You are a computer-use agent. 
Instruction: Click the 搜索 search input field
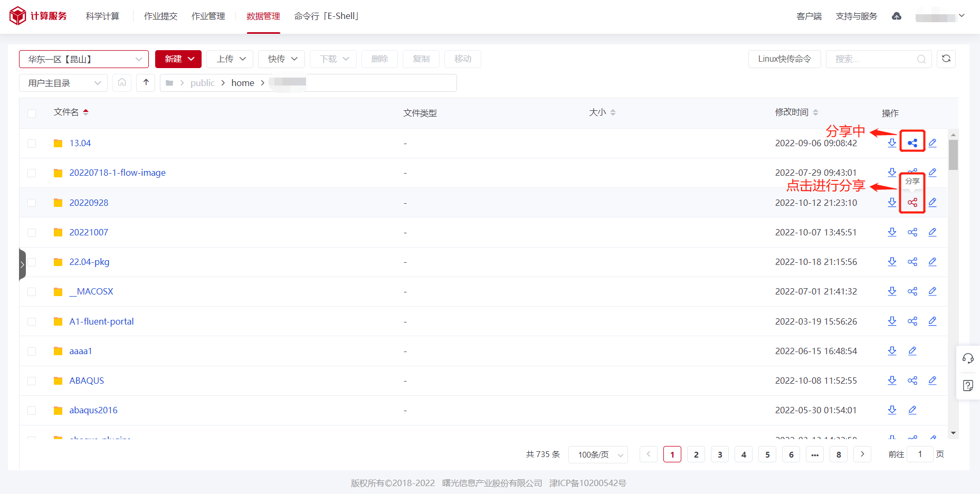(x=879, y=59)
